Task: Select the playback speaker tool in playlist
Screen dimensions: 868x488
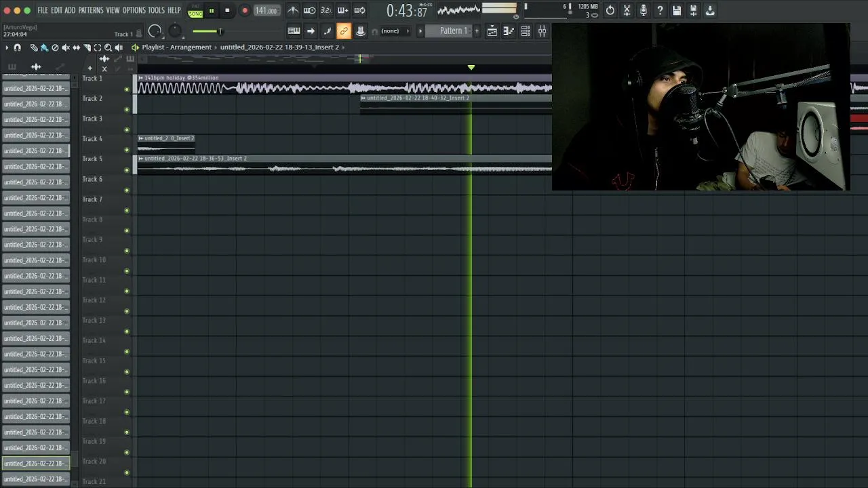Action: 119,47
